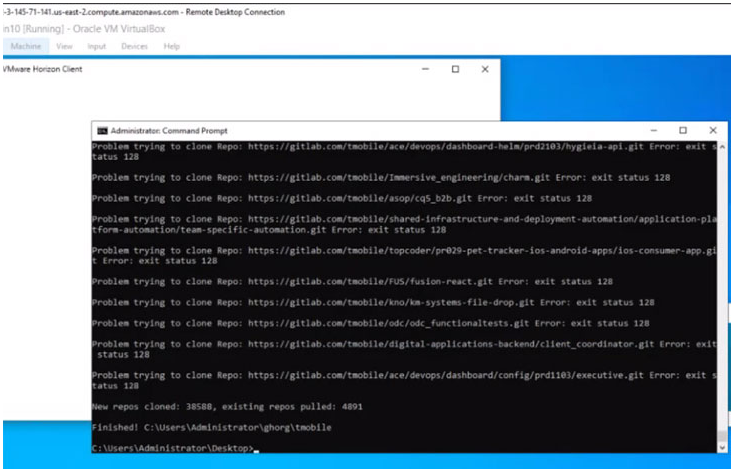The image size is (736, 471).
Task: Open the View menu in VirtualBox
Action: tap(64, 46)
